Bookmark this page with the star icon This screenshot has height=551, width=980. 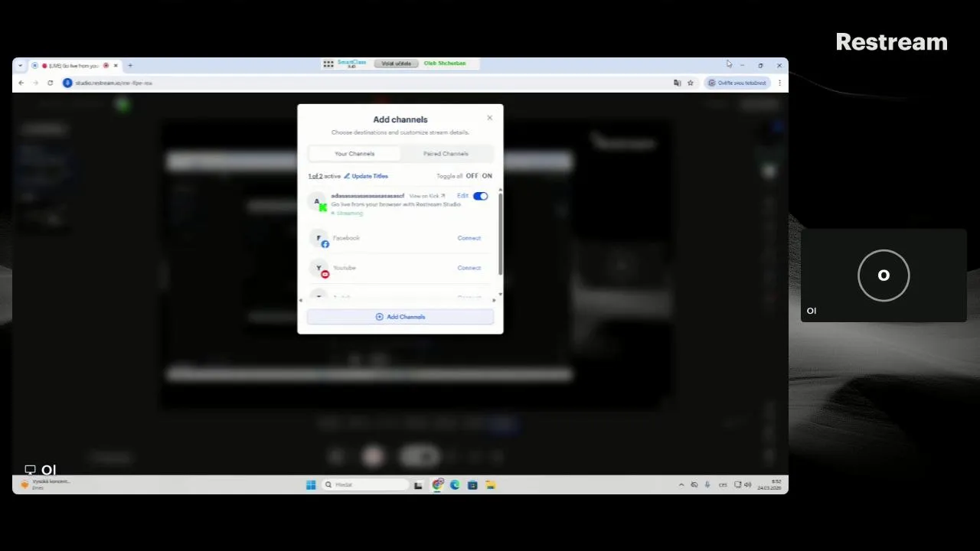point(691,83)
